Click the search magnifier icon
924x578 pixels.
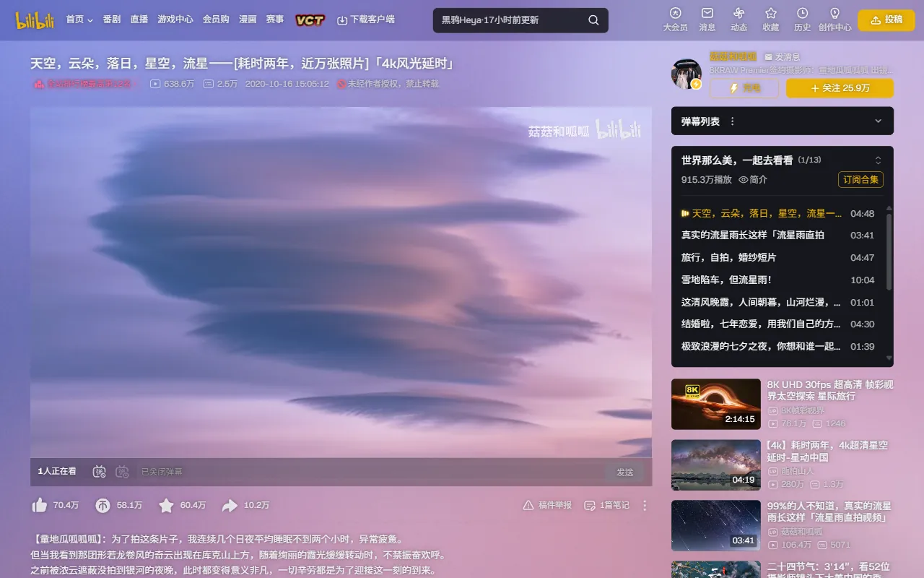coord(593,20)
